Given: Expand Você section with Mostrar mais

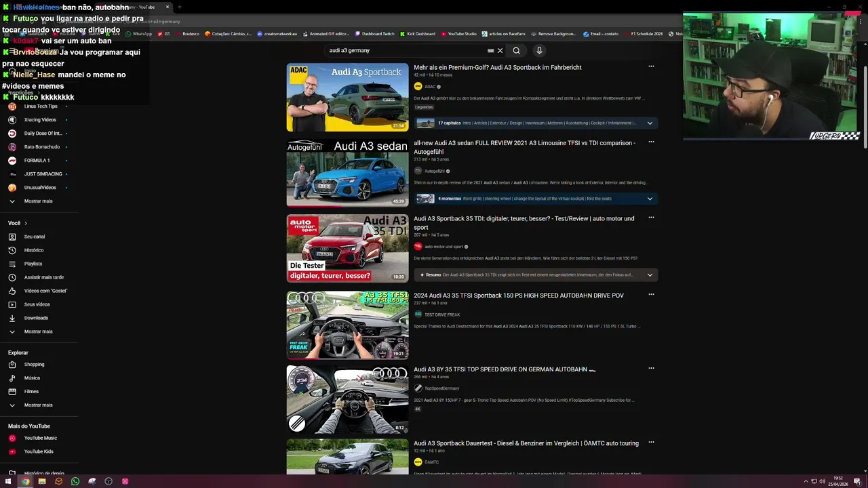Looking at the screenshot, I should pos(38,331).
